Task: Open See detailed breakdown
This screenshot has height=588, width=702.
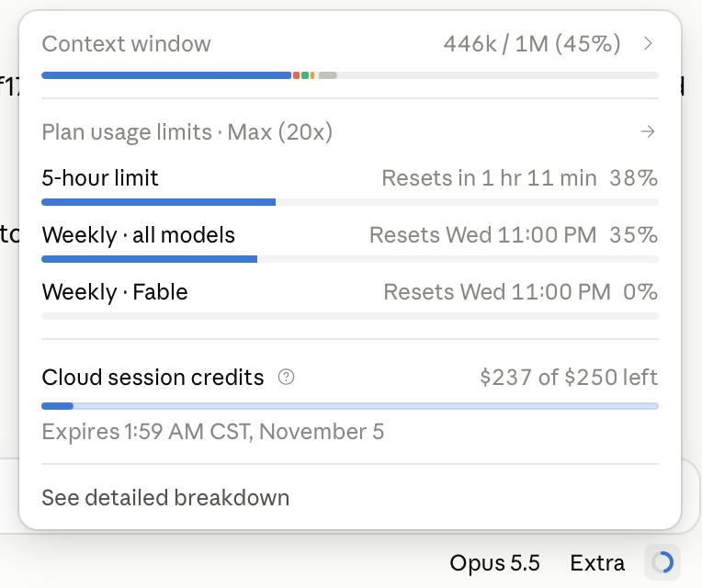Action: (x=165, y=498)
